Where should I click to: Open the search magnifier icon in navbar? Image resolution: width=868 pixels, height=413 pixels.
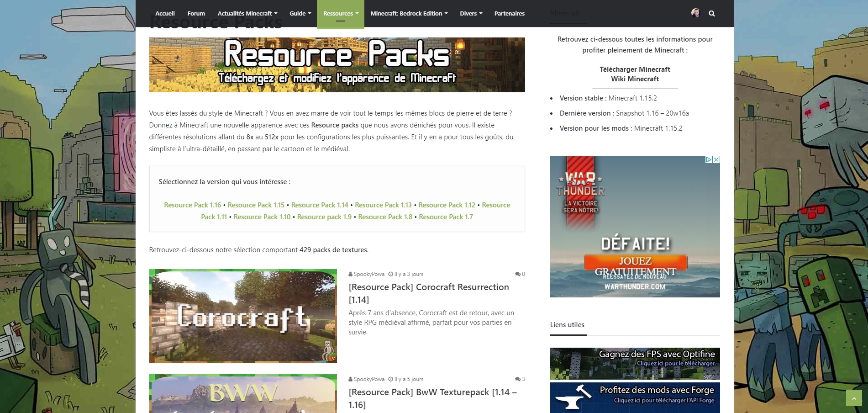[711, 14]
